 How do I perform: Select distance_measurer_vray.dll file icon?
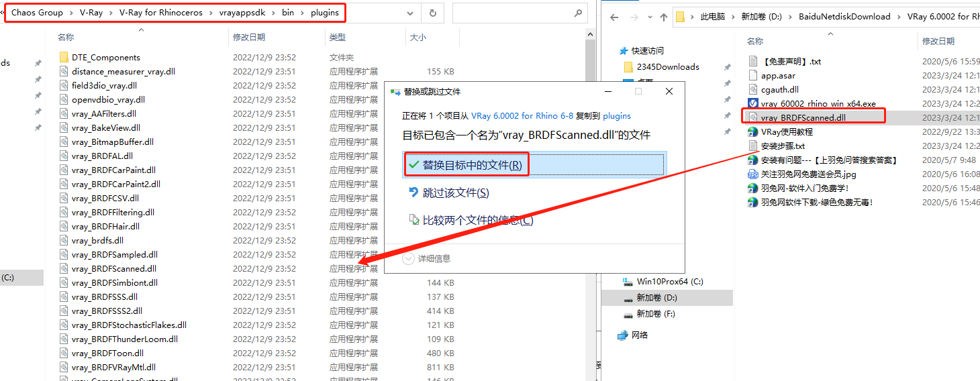(64, 72)
